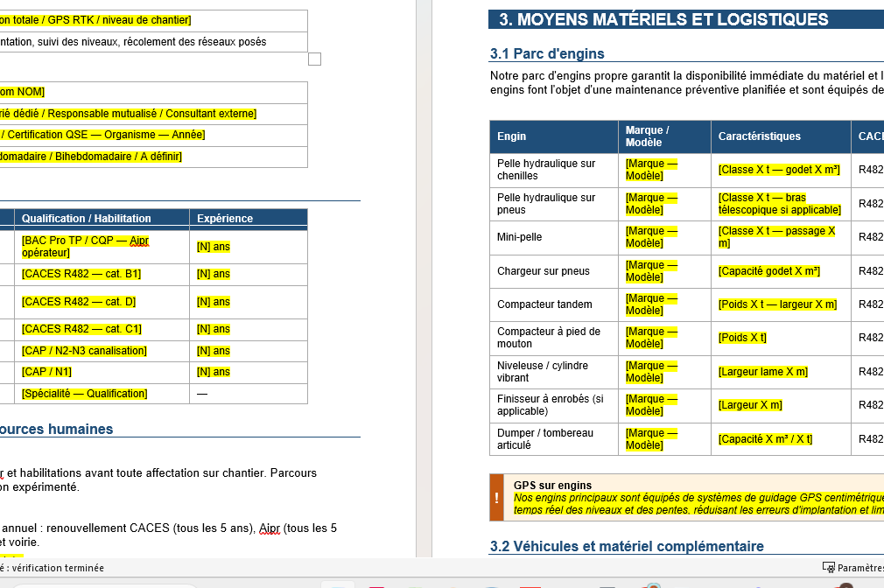The width and height of the screenshot is (884, 588).
Task: Click the 'Responsable mutualisé / Consultant externe]' cell
Action: [x=153, y=114]
